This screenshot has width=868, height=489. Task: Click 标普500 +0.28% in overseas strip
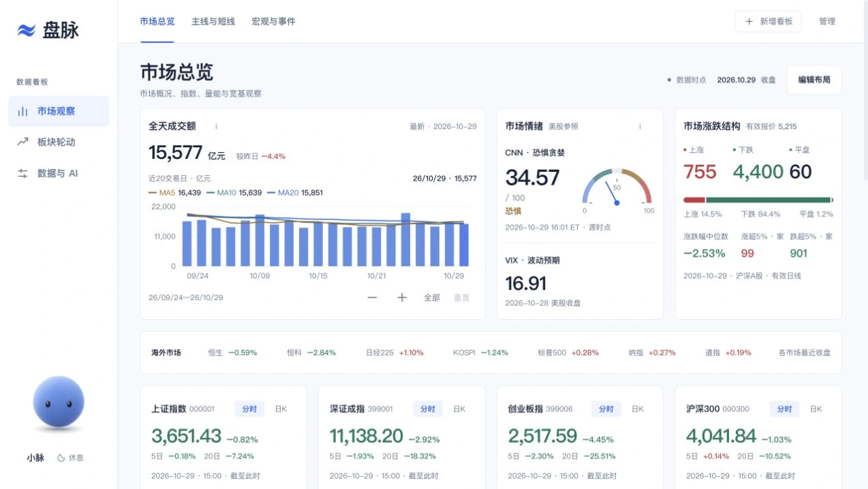click(568, 353)
